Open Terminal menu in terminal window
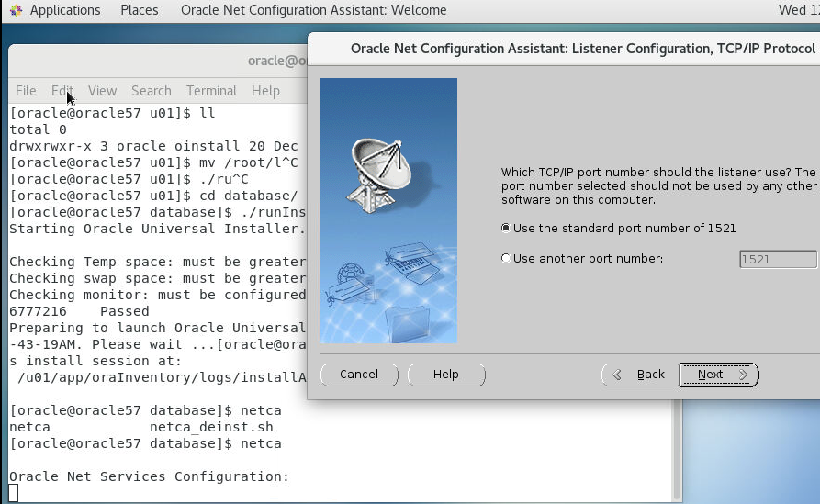820x504 pixels. coord(211,91)
